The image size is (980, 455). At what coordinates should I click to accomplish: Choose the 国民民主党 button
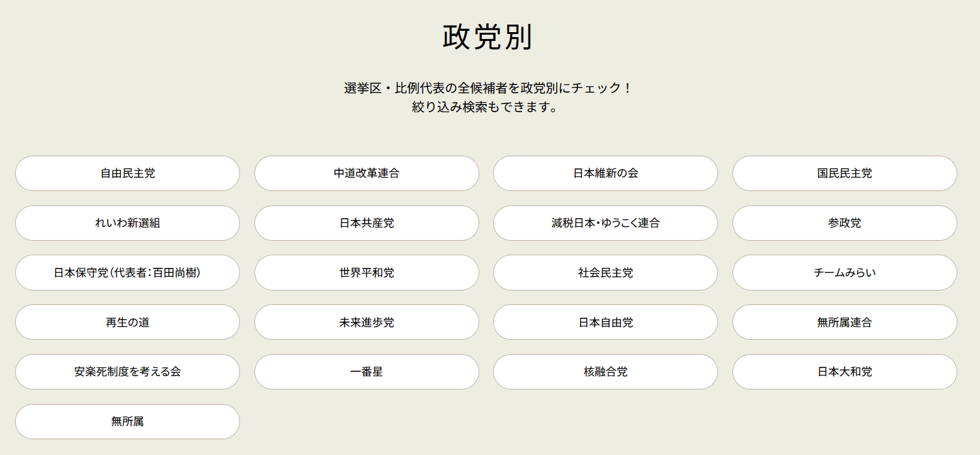pyautogui.click(x=845, y=173)
